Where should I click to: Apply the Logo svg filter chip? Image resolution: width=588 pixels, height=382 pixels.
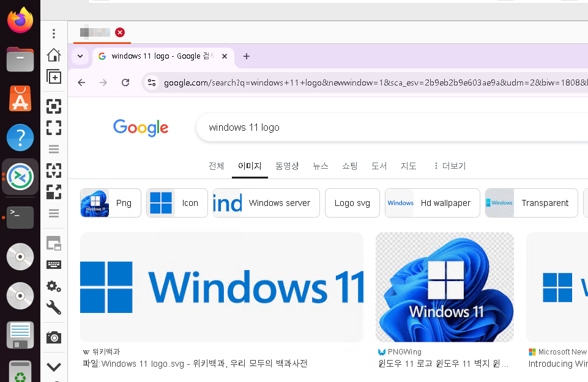[352, 203]
